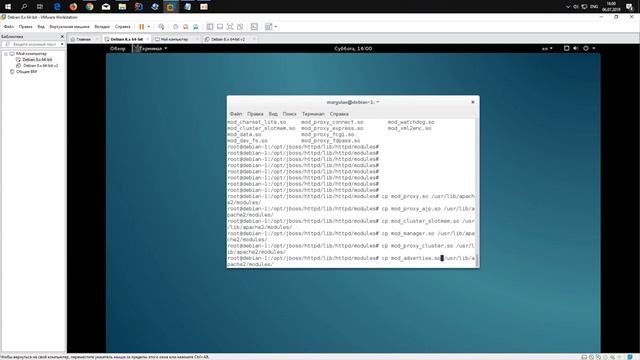This screenshot has height=360, width=640.
Task: Switch to the Мой компьютер tab
Action: click(174, 39)
